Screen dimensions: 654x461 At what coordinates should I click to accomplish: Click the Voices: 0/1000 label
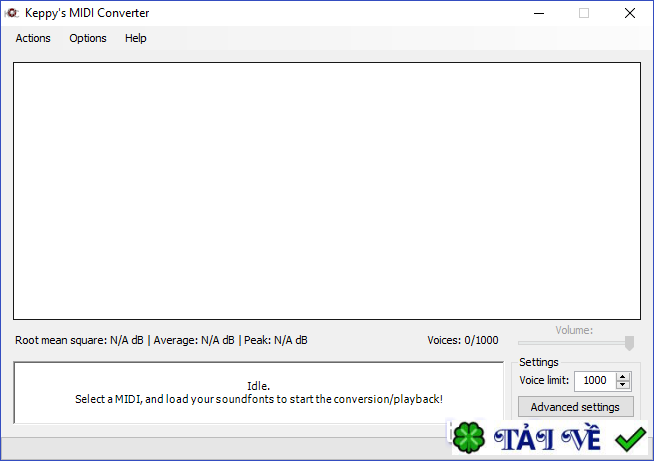point(463,340)
